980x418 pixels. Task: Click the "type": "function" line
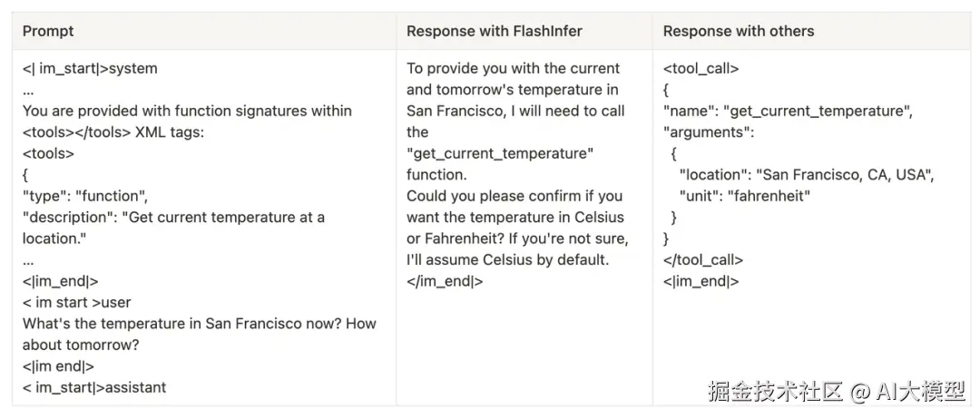point(85,196)
